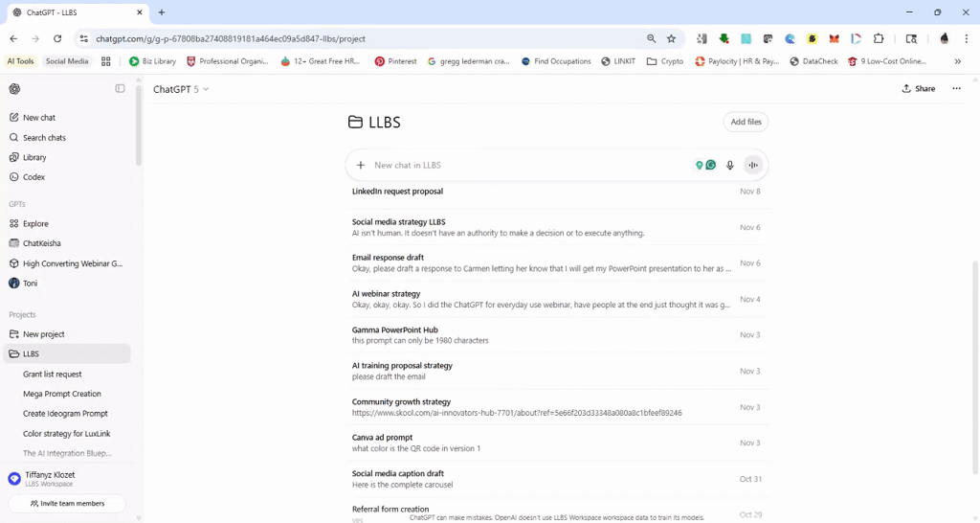980x523 pixels.
Task: Open the DataCheck bookmark
Action: pos(813,61)
